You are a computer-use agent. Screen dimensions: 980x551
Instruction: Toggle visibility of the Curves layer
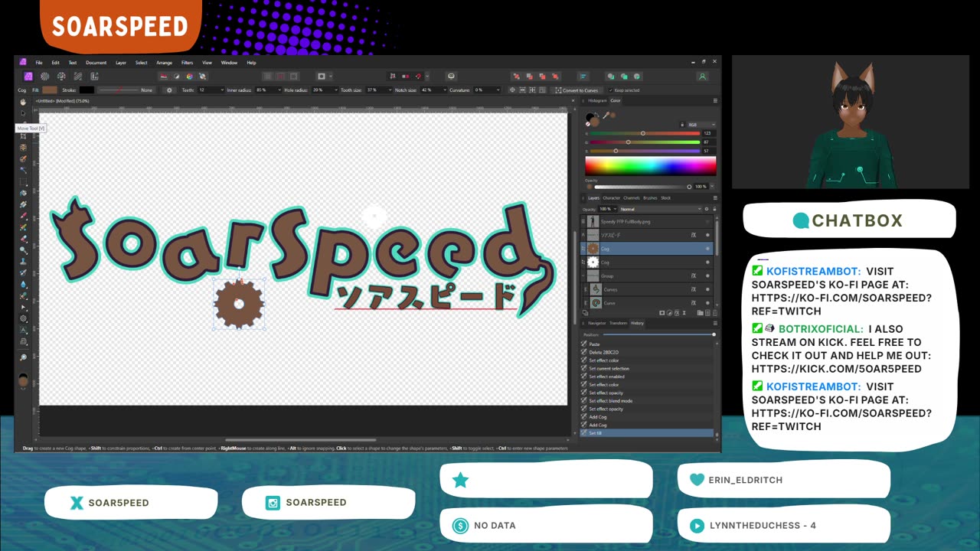pyautogui.click(x=707, y=290)
